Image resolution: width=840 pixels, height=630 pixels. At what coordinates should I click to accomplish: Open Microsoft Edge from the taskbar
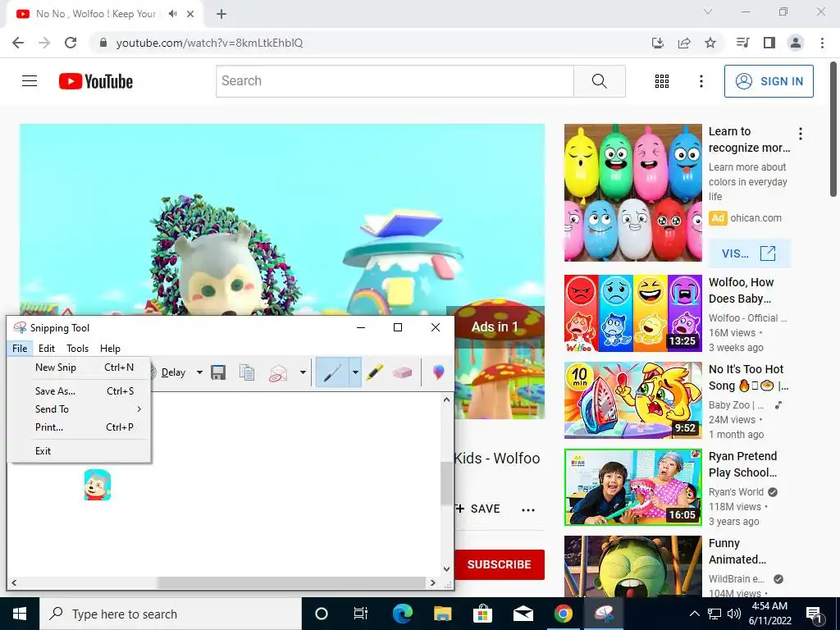pos(402,614)
